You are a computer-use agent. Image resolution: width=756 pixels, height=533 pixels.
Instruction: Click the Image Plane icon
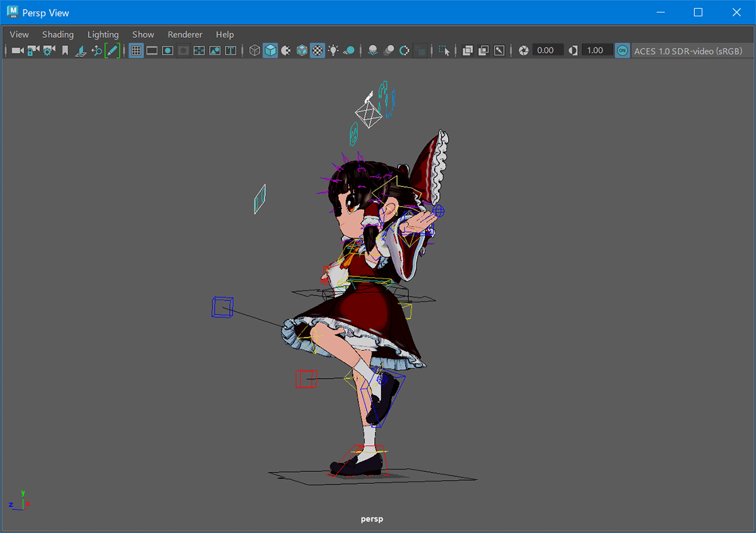81,50
